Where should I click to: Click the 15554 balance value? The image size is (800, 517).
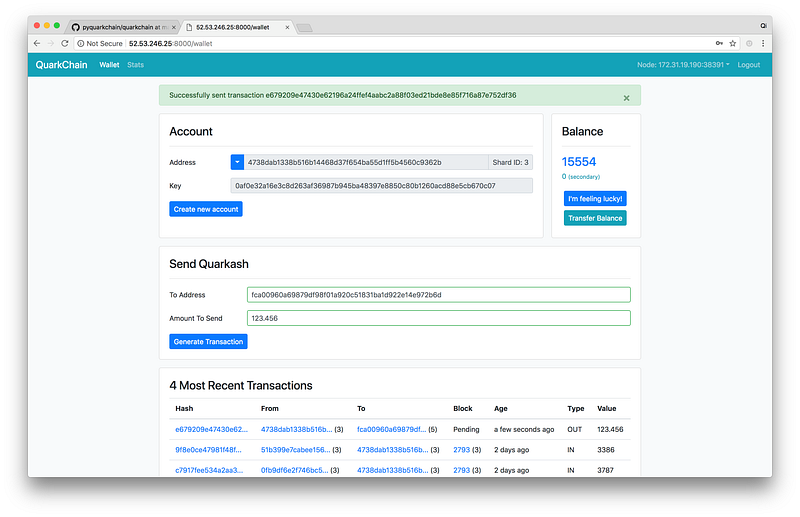click(579, 162)
